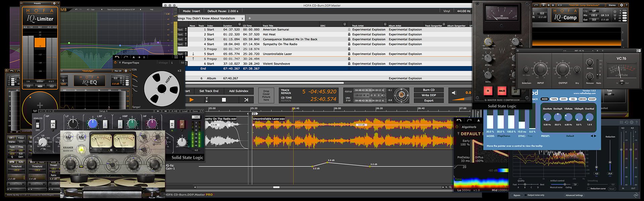
Task: Click undo arrow in FlangerTape toolbar
Action: pyautogui.click(x=117, y=57)
